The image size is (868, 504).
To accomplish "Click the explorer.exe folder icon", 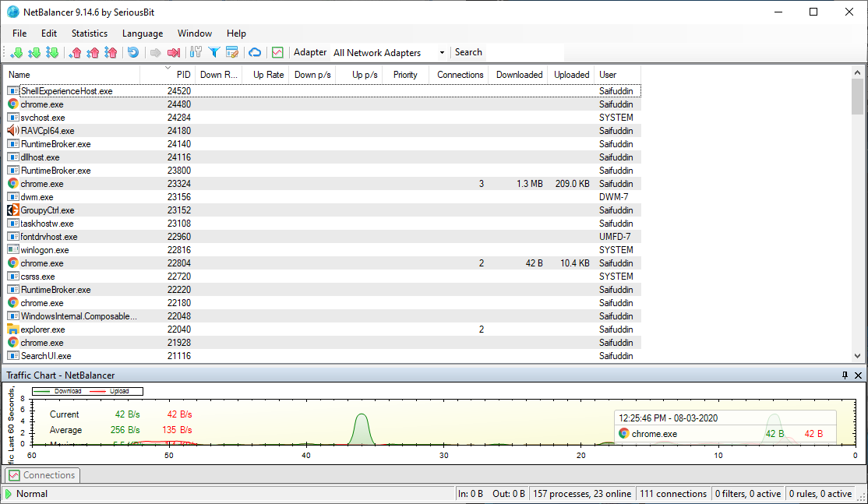I will (12, 330).
